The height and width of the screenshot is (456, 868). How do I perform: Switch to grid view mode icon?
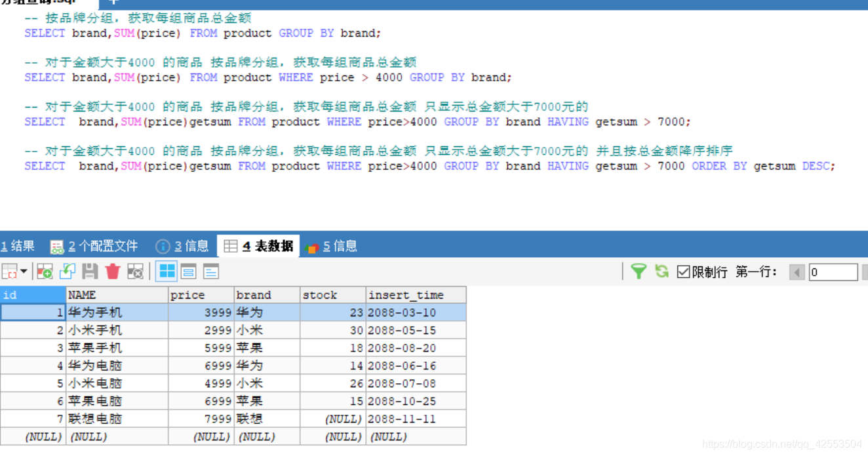tap(168, 271)
